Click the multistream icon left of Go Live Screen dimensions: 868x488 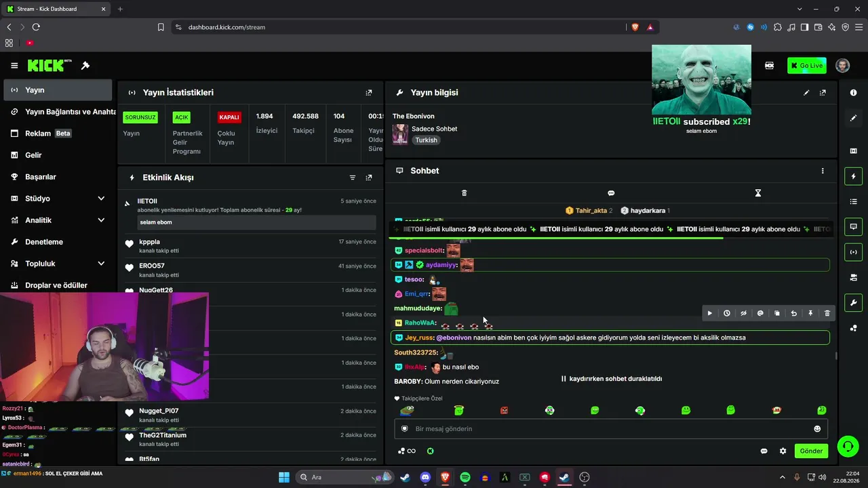pos(769,66)
